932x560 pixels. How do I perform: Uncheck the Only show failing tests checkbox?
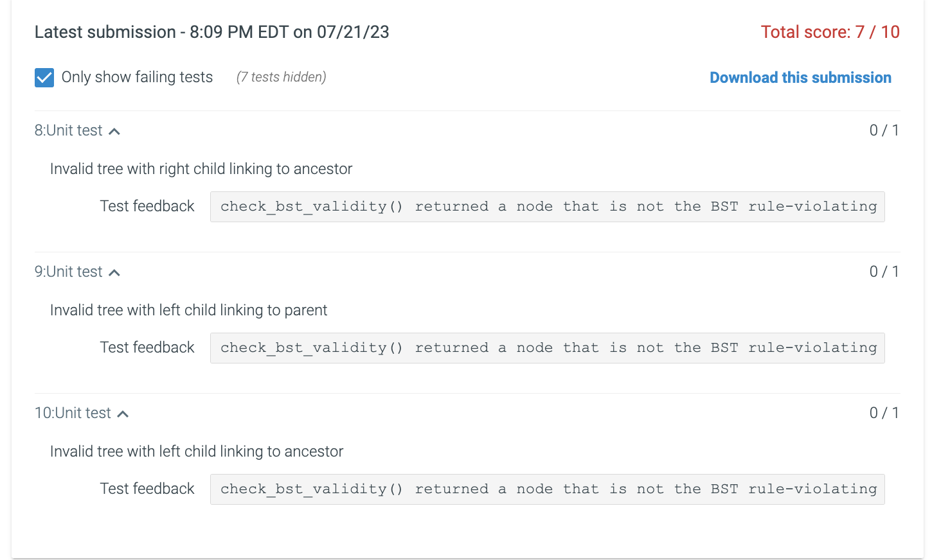click(x=44, y=77)
